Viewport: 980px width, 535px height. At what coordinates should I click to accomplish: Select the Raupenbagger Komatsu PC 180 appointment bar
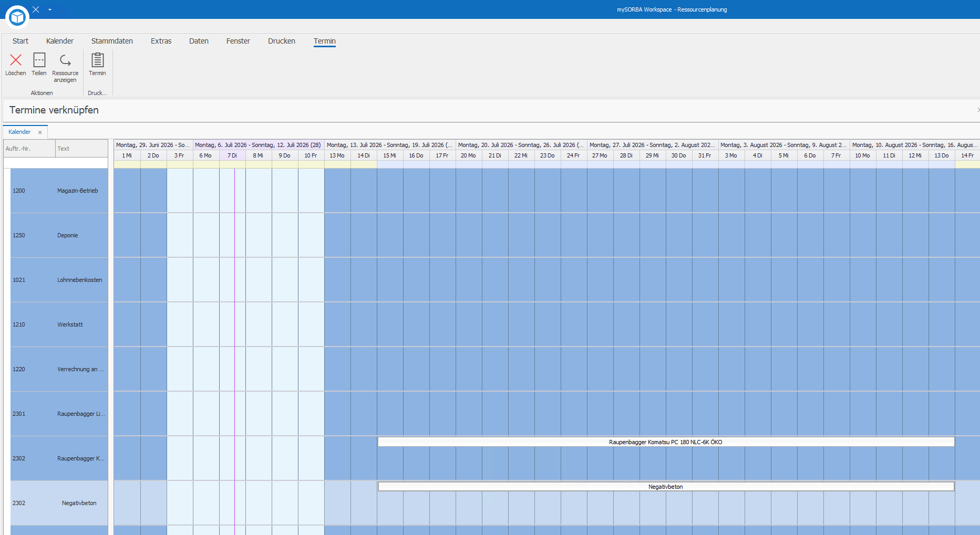point(666,442)
